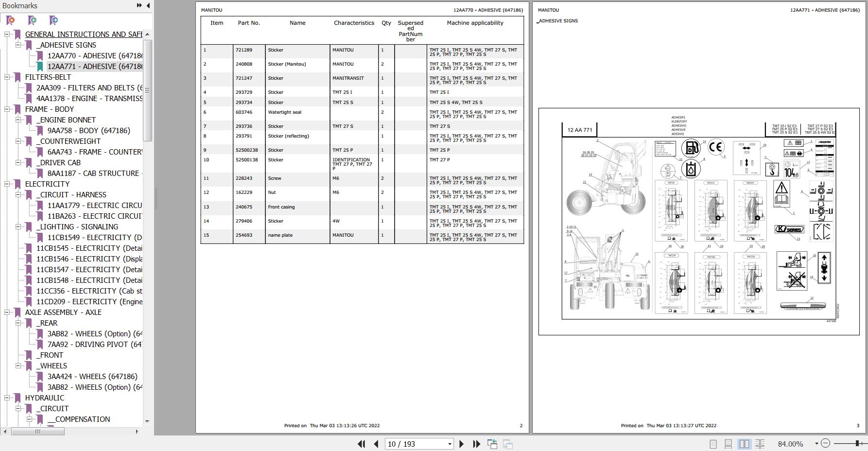
Task: Click the zoom out minus button
Action: [825, 443]
